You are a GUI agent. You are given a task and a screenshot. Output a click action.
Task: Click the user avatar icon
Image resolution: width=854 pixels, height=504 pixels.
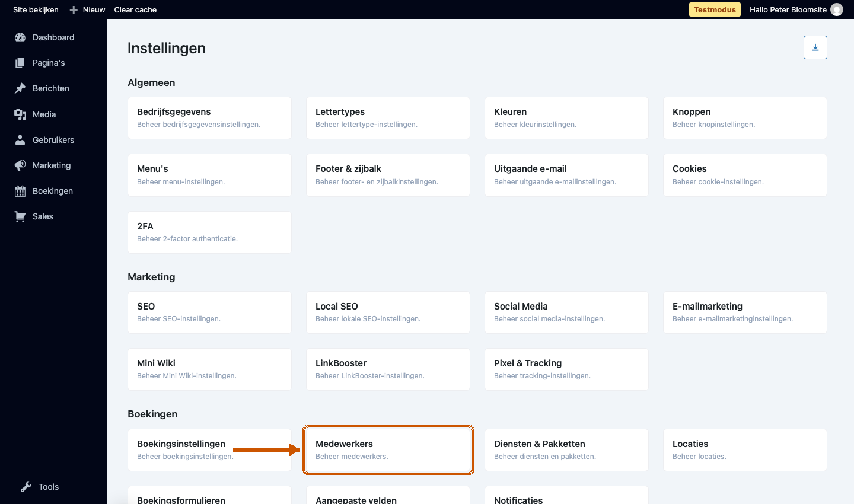pyautogui.click(x=837, y=9)
